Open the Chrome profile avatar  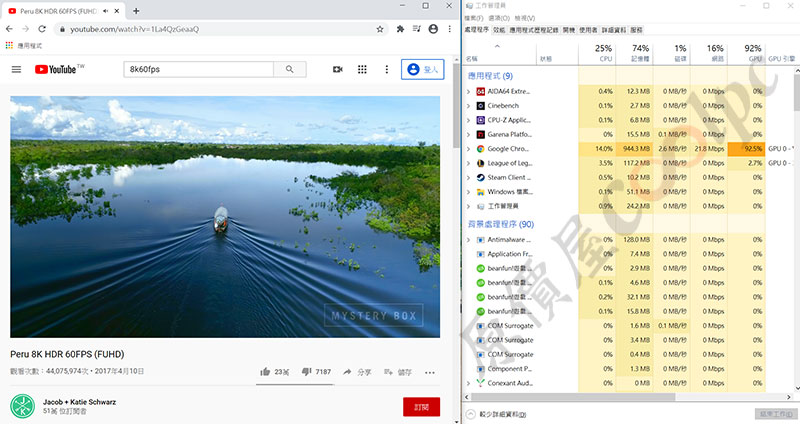[433, 29]
